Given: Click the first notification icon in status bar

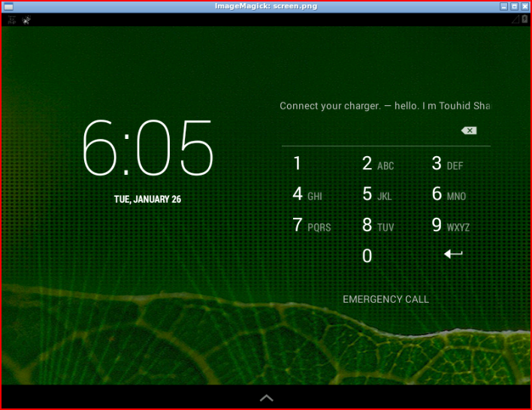Looking at the screenshot, I should pyautogui.click(x=12, y=20).
